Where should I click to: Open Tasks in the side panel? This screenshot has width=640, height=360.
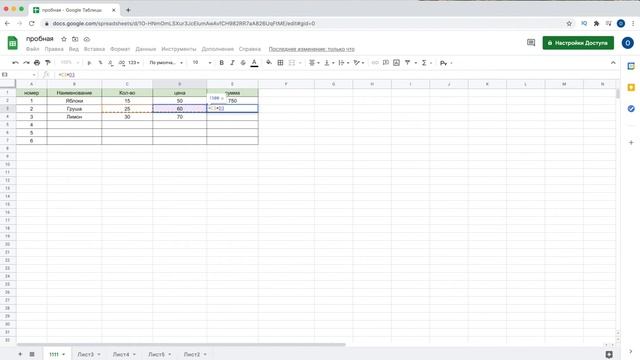631,109
